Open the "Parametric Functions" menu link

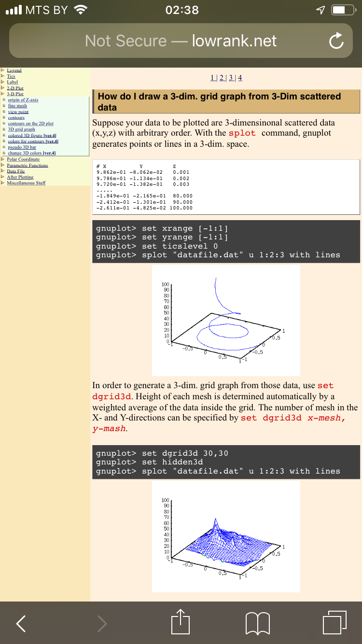click(x=27, y=165)
